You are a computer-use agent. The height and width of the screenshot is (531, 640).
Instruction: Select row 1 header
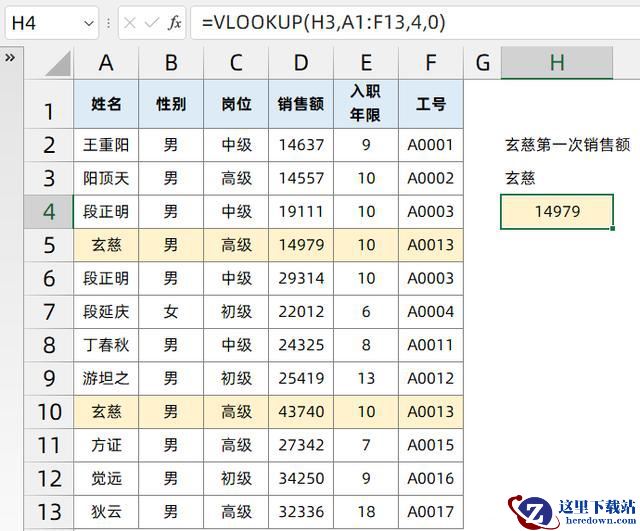49,104
